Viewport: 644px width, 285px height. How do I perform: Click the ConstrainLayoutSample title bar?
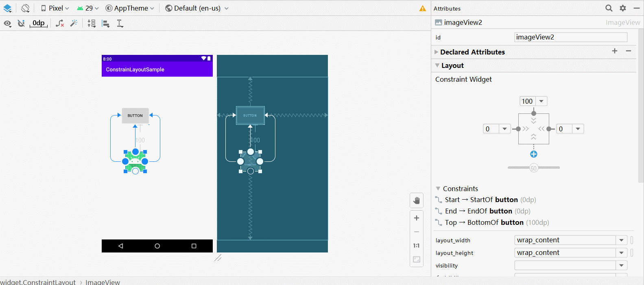pyautogui.click(x=157, y=70)
